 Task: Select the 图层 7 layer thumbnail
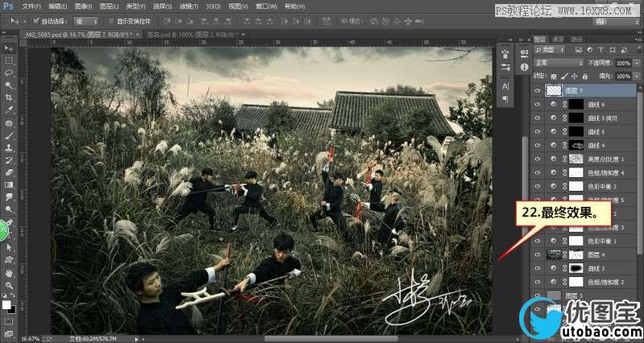click(x=554, y=91)
